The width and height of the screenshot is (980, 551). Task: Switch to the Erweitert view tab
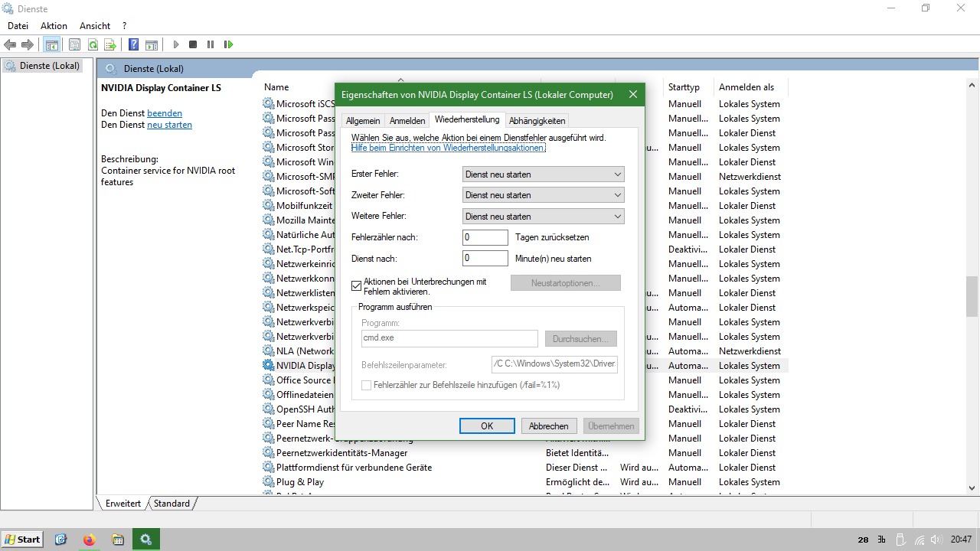click(x=123, y=504)
